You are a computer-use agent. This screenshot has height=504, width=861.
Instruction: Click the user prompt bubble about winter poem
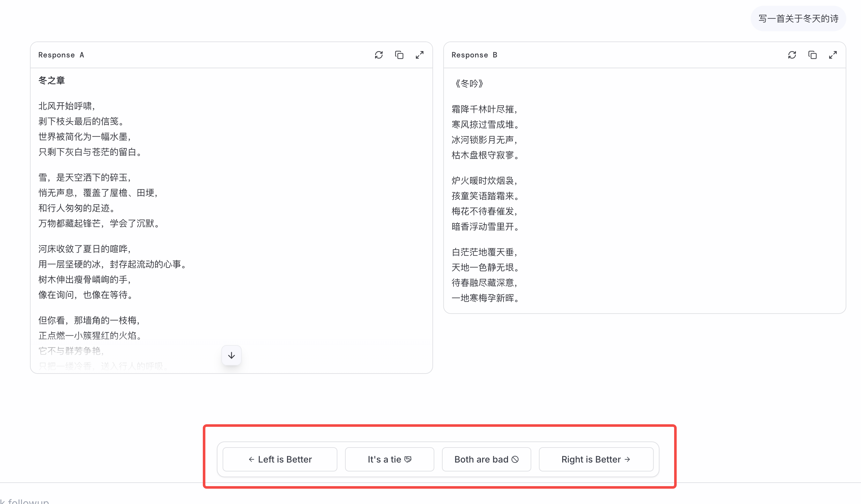point(798,19)
